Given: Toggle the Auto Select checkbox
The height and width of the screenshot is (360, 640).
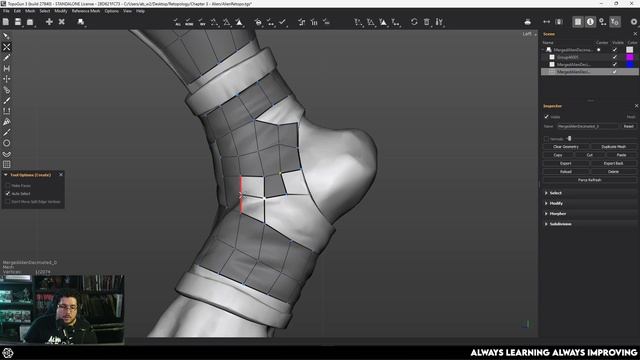Looking at the screenshot, I should pos(8,193).
